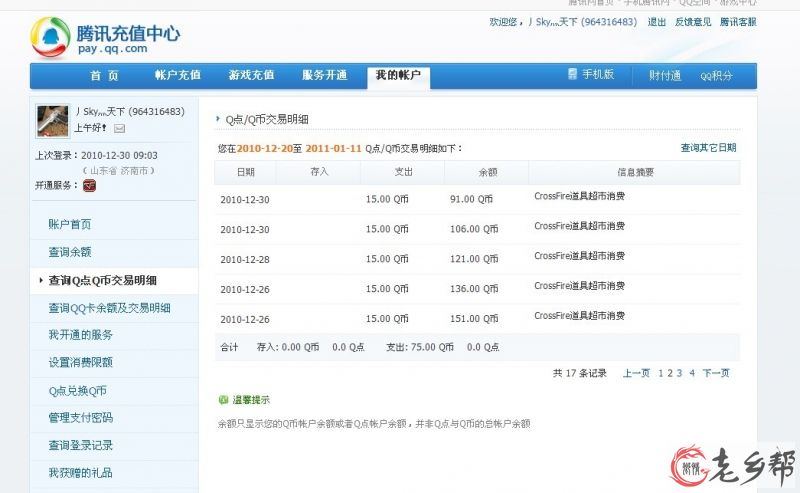
Task: Open 设置消费限额 from sidebar menu
Action: [80, 362]
